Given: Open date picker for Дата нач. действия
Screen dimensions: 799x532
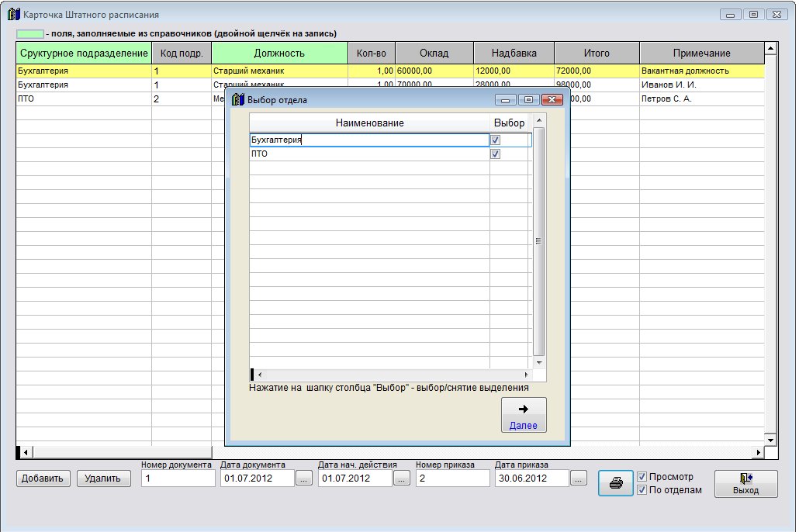Looking at the screenshot, I should [402, 478].
